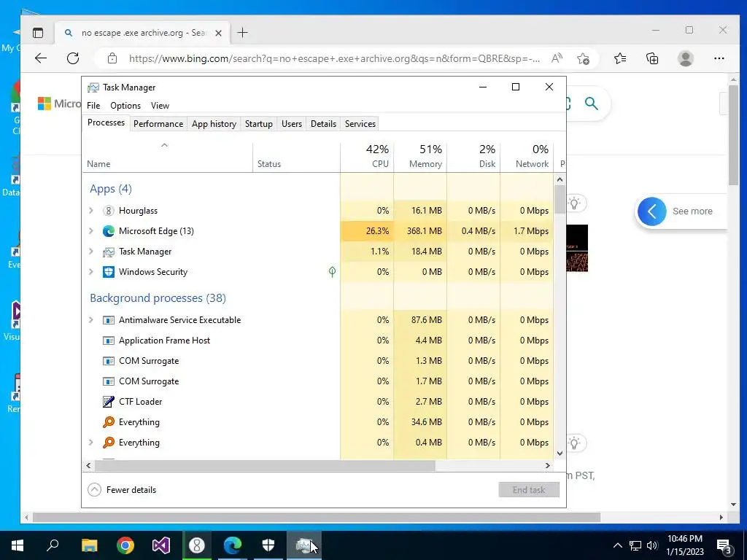This screenshot has height=560, width=747.
Task: Click Task Manager horizontal scrollbar thumb
Action: click(x=263, y=465)
